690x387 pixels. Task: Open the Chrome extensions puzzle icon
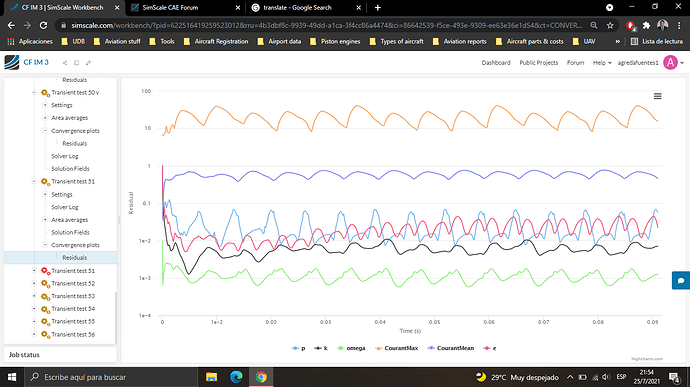(x=646, y=26)
